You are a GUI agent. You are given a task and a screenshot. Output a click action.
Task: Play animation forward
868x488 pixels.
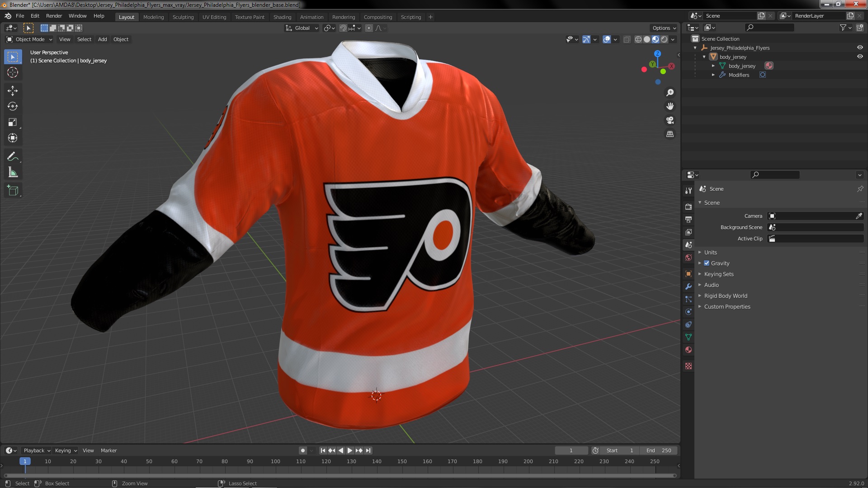(x=350, y=450)
